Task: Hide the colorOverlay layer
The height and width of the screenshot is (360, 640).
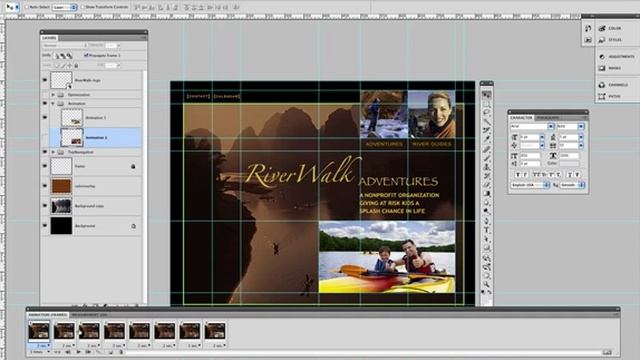Action: coord(45,186)
